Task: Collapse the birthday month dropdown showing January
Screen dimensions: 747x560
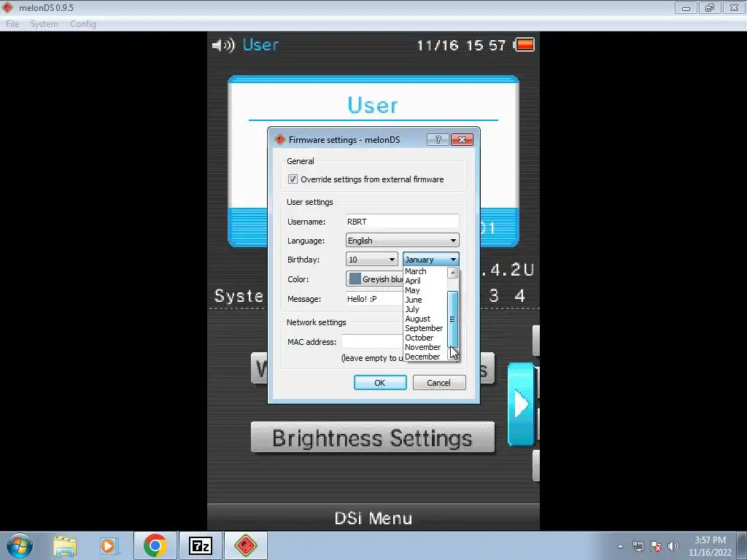Action: coord(430,260)
